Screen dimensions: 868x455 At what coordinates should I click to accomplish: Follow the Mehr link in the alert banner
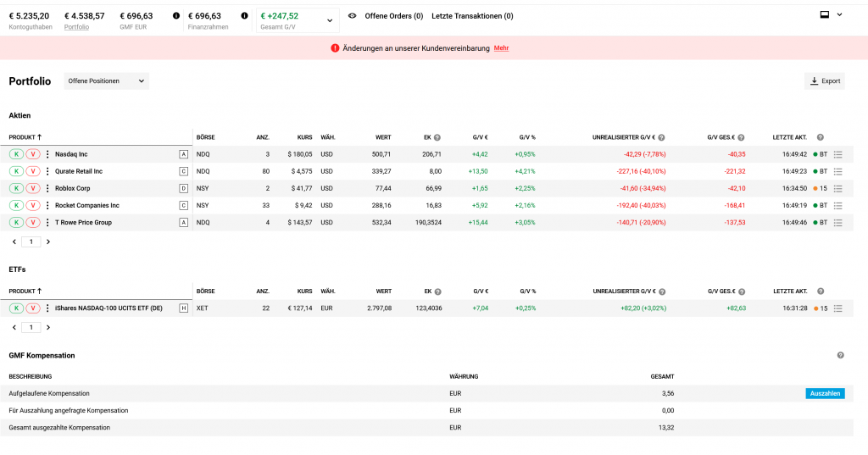coord(501,48)
